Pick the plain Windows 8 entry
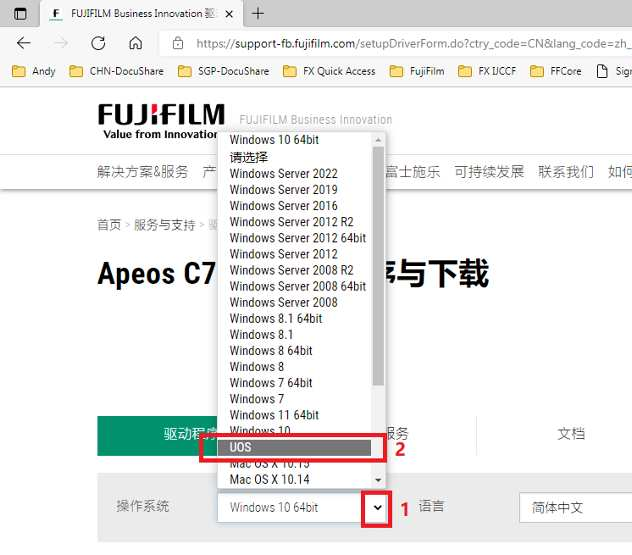 coord(294,367)
